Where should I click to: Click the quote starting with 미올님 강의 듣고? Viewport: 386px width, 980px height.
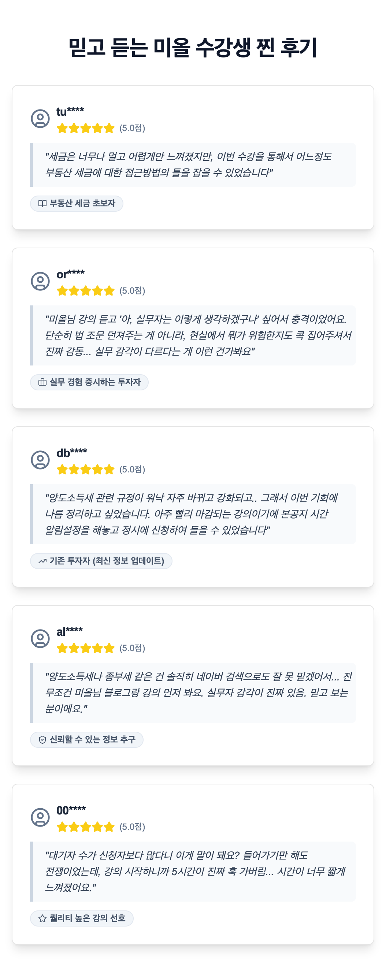click(x=198, y=335)
